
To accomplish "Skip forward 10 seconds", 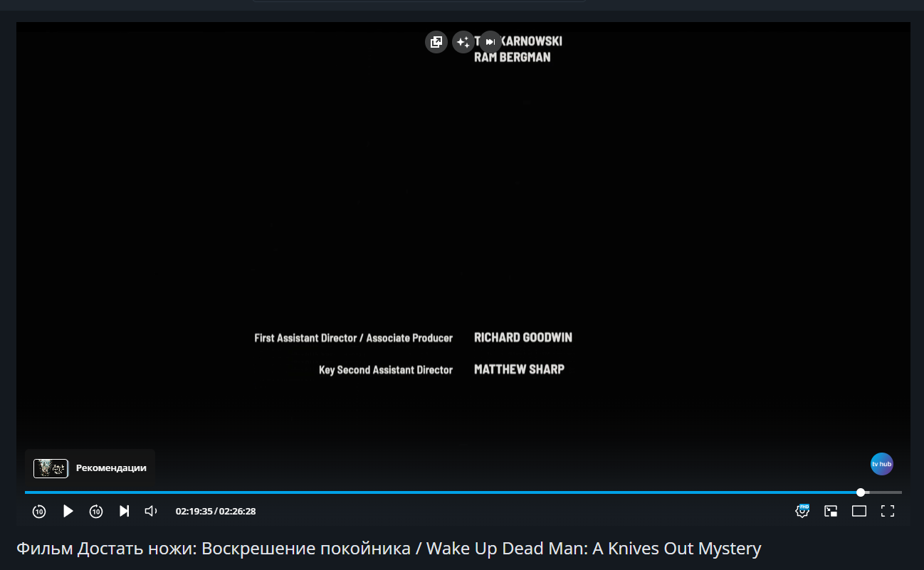I will coord(96,511).
